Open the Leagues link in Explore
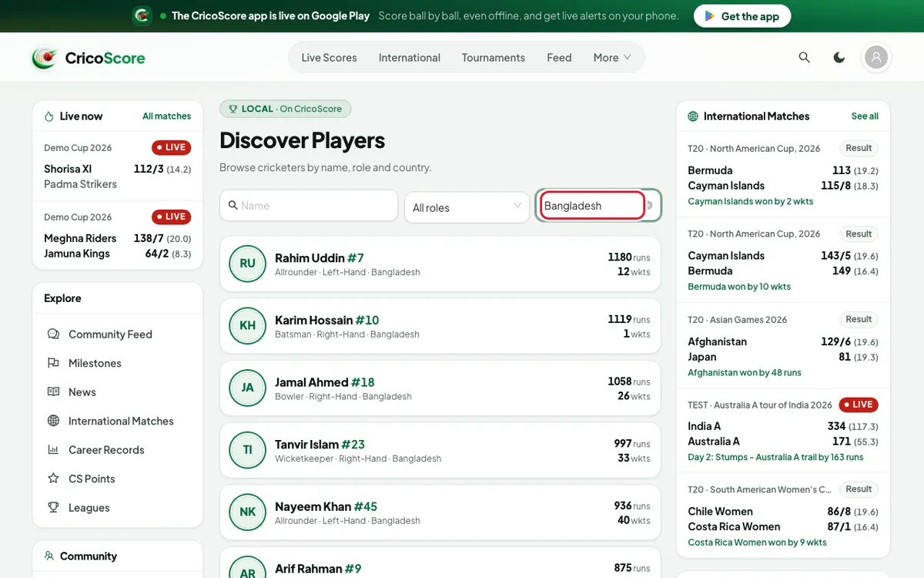Screen dimensions: 924x578 89,507
